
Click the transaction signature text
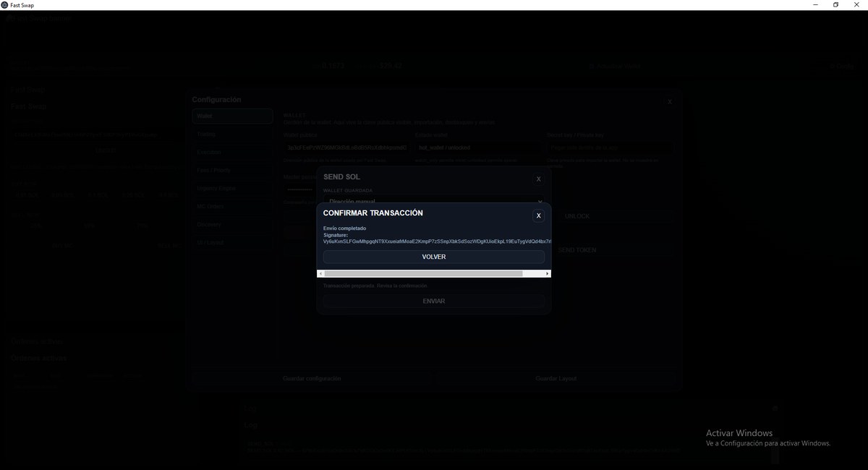pos(437,241)
